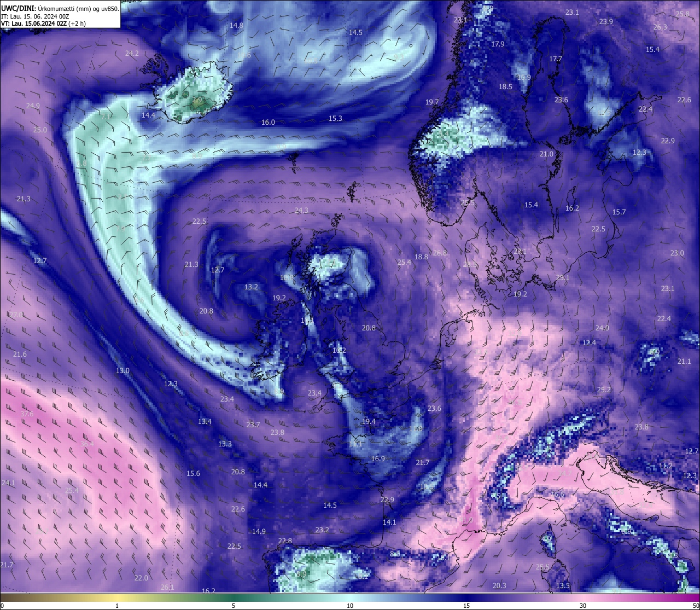Screen dimensions: 700x610
Task: Click the 23.2 value on the map
Action: [x=322, y=530]
